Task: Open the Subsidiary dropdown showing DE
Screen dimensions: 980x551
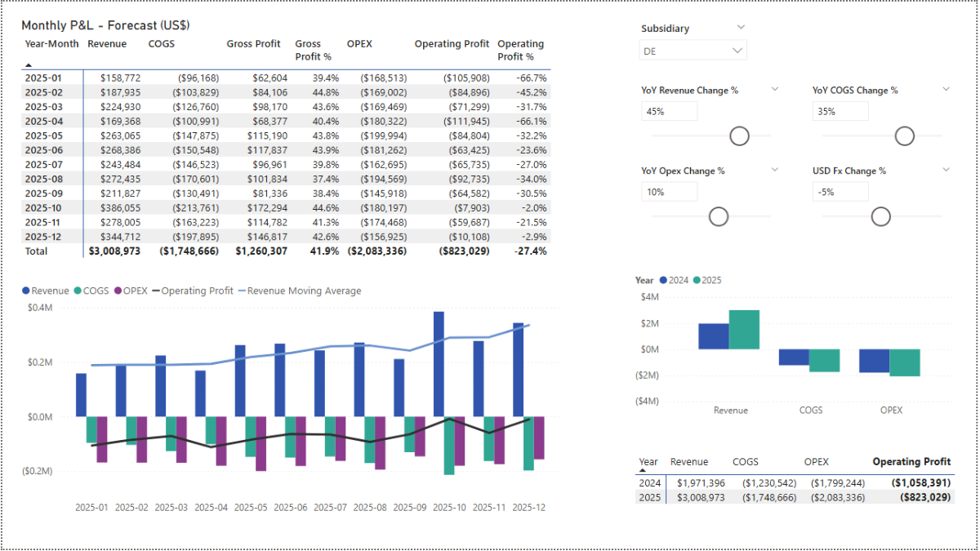Action: [x=693, y=51]
